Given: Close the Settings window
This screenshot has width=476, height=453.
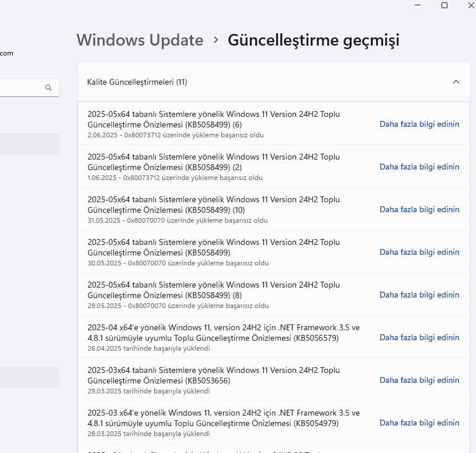Looking at the screenshot, I should coord(471,5).
